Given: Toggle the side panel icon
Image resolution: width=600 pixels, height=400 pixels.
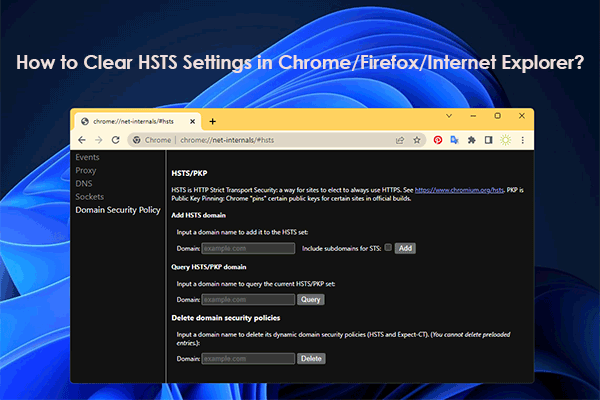Looking at the screenshot, I should point(488,140).
